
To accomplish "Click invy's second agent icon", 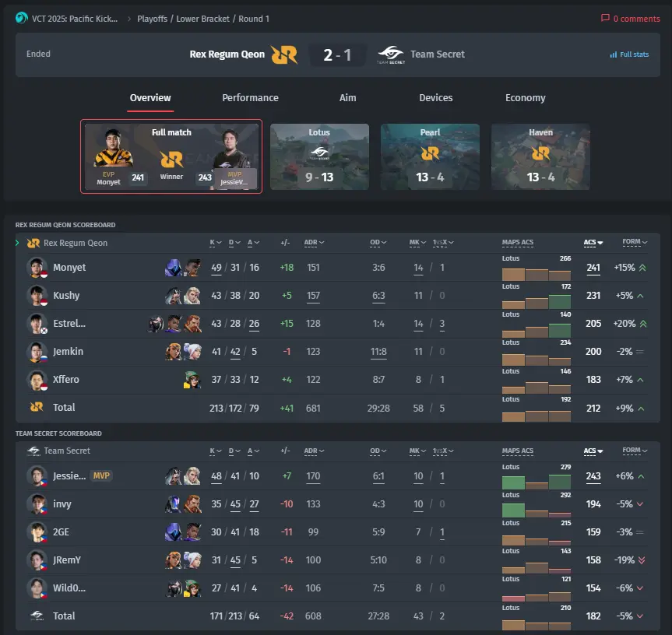I will (x=192, y=504).
